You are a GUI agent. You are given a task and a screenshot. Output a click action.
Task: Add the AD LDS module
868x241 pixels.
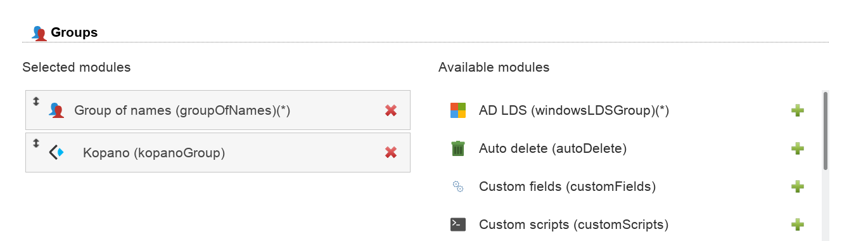click(798, 110)
